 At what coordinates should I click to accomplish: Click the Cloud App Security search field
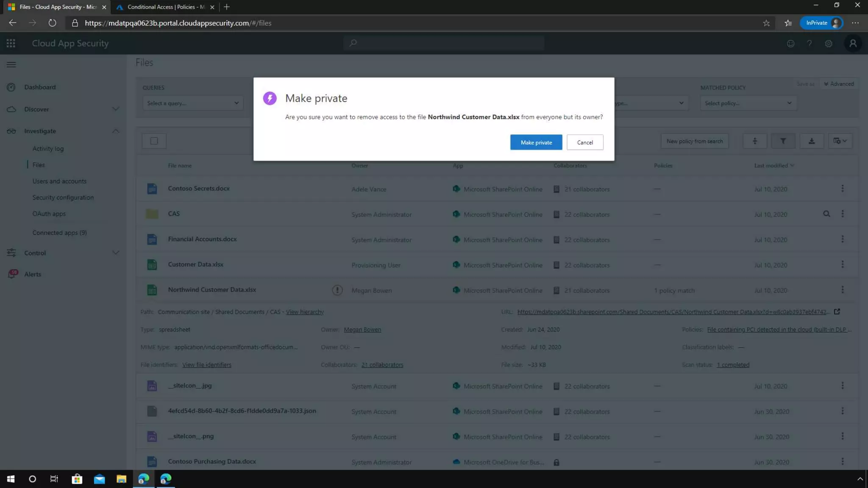coord(444,43)
